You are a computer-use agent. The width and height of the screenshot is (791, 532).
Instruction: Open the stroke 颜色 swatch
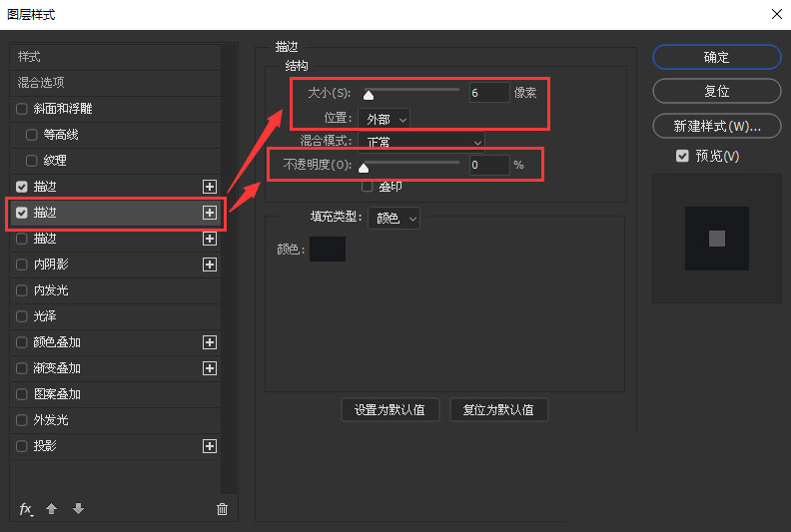328,250
